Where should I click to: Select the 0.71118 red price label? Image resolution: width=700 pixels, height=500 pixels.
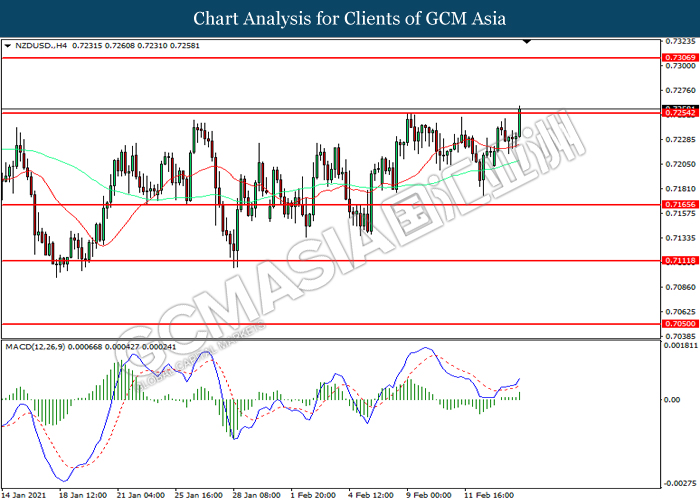(680, 260)
